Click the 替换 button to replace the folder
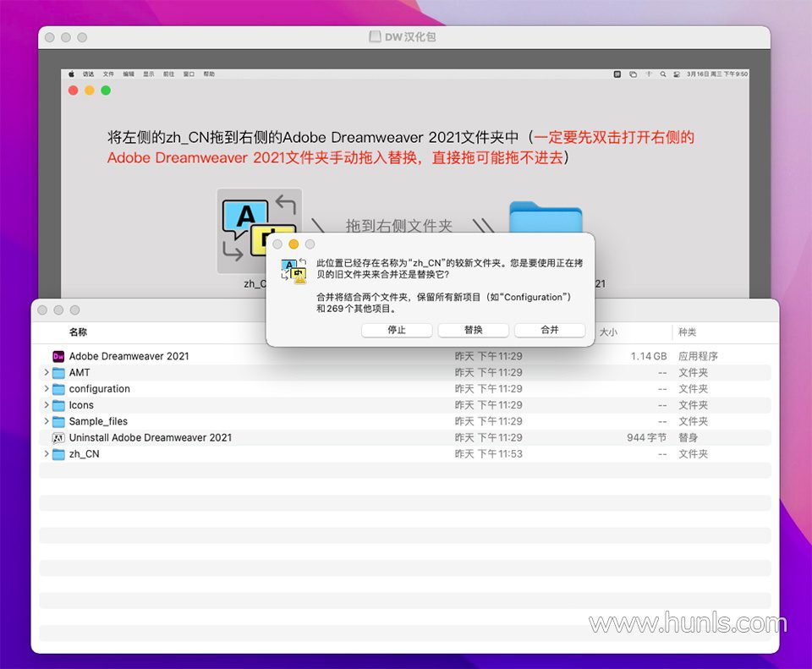 coord(474,330)
